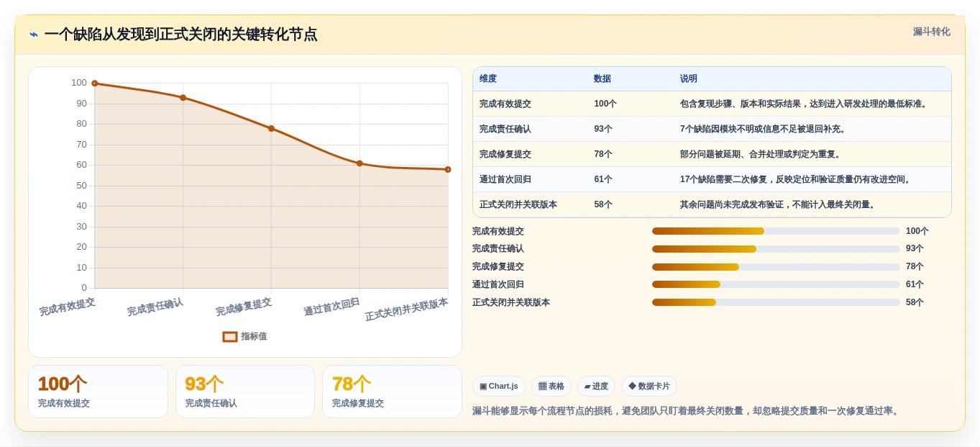Click the 61个 cell in the table
Image resolution: width=980 pixels, height=447 pixels.
(603, 179)
